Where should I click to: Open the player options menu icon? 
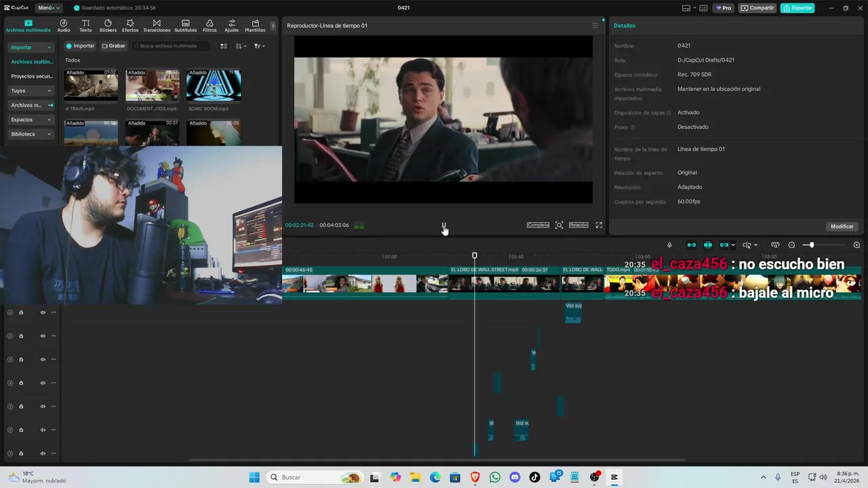(595, 26)
